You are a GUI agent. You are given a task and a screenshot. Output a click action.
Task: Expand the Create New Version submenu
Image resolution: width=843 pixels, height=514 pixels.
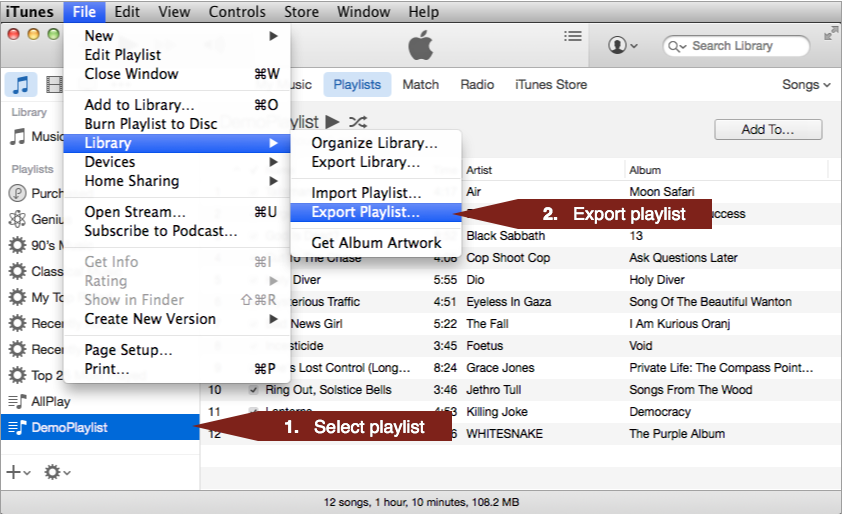point(177,319)
